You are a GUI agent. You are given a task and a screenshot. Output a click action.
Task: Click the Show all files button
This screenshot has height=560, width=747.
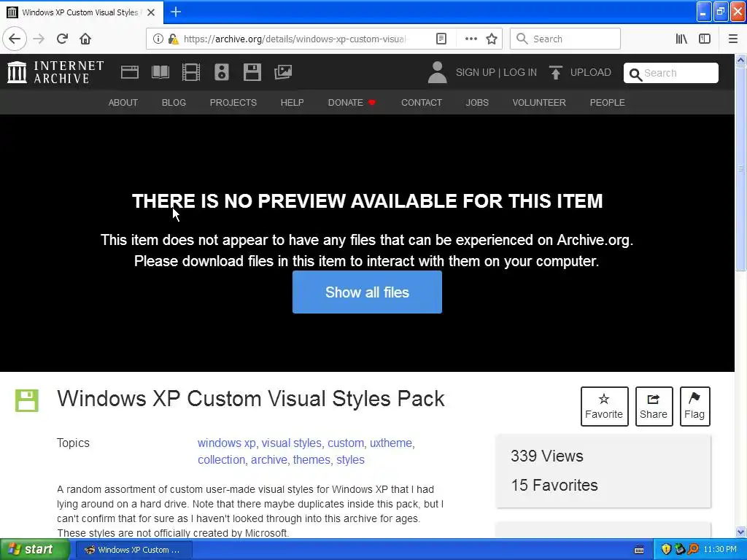(x=367, y=292)
